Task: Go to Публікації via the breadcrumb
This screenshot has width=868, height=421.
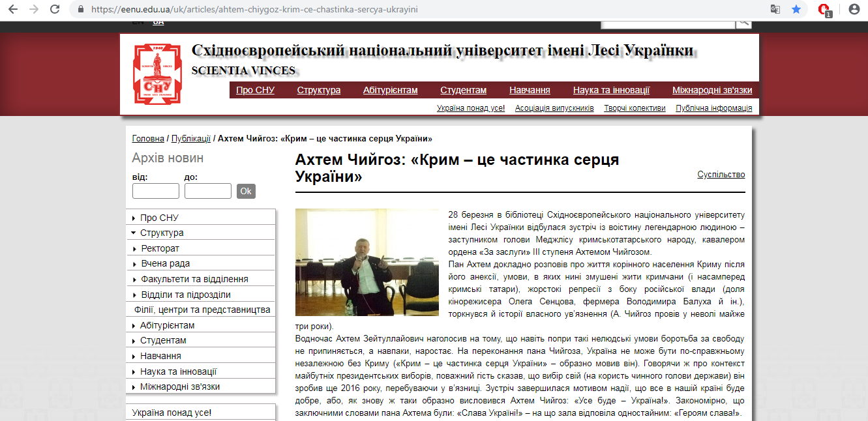Action: pos(190,139)
